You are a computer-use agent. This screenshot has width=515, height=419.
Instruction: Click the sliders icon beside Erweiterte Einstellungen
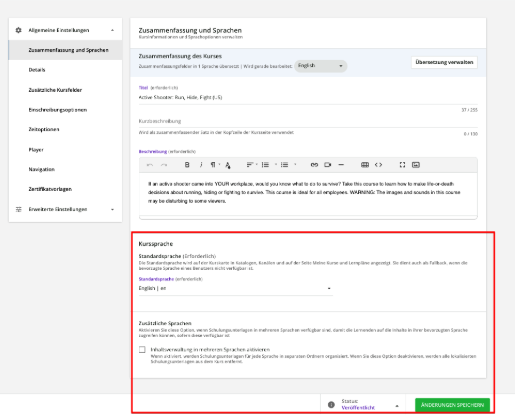19,209
